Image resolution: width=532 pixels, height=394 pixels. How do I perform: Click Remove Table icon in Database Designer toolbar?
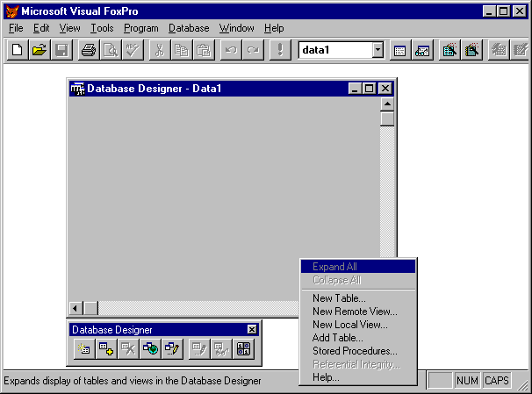[x=128, y=348]
